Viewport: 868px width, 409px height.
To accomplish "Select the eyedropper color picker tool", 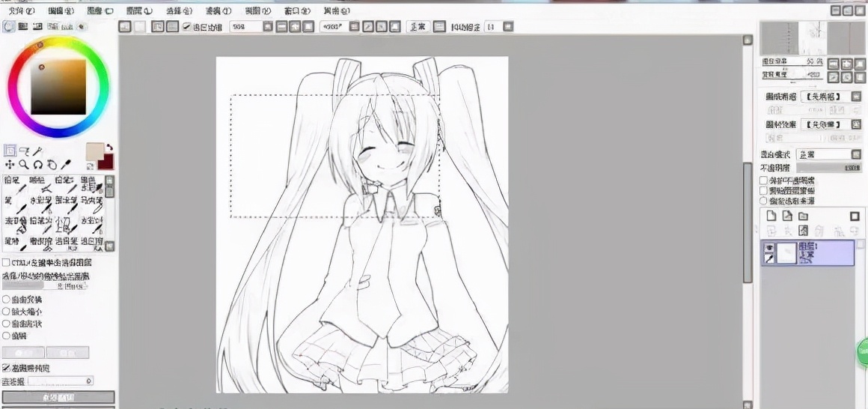I will [66, 164].
